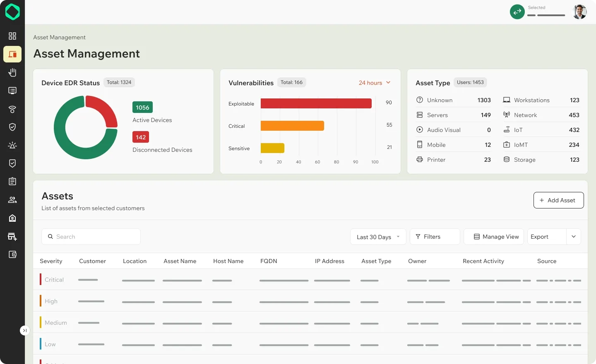
Task: Select the Workstations asset type
Action: 541,100
